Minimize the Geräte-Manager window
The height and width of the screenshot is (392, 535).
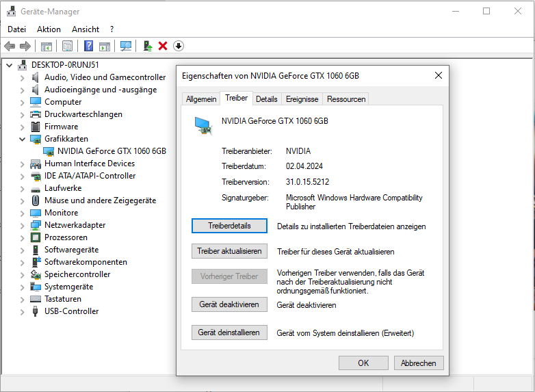click(456, 11)
